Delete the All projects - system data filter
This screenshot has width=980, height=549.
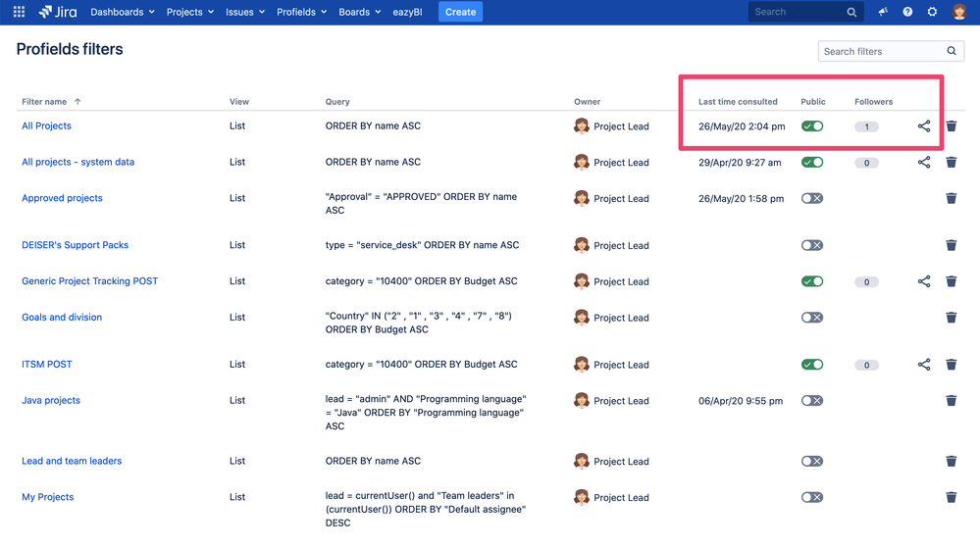pos(952,163)
